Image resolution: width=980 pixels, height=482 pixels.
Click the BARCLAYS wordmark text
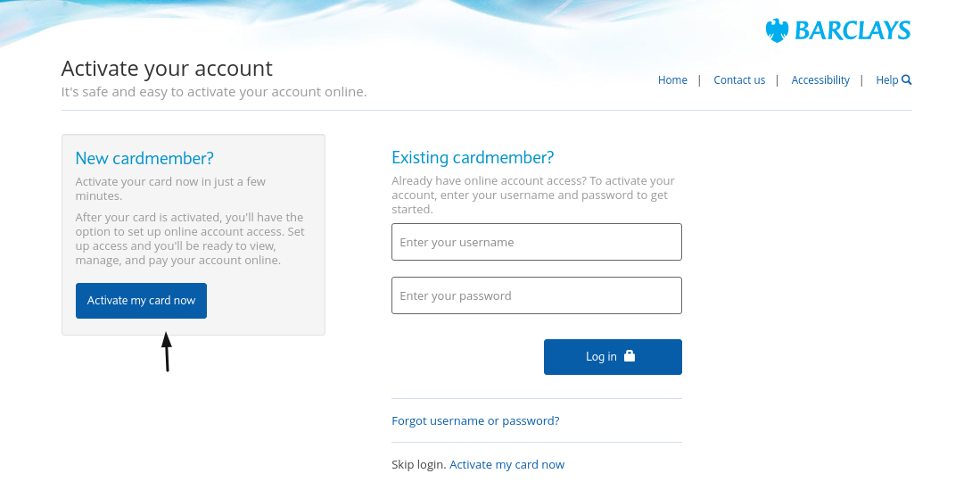click(x=852, y=30)
